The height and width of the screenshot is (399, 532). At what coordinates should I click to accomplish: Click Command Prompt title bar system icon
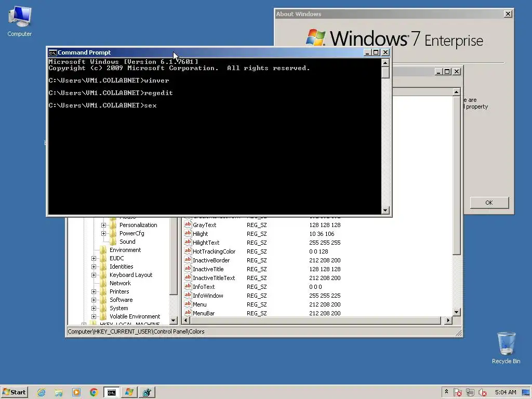click(x=52, y=52)
